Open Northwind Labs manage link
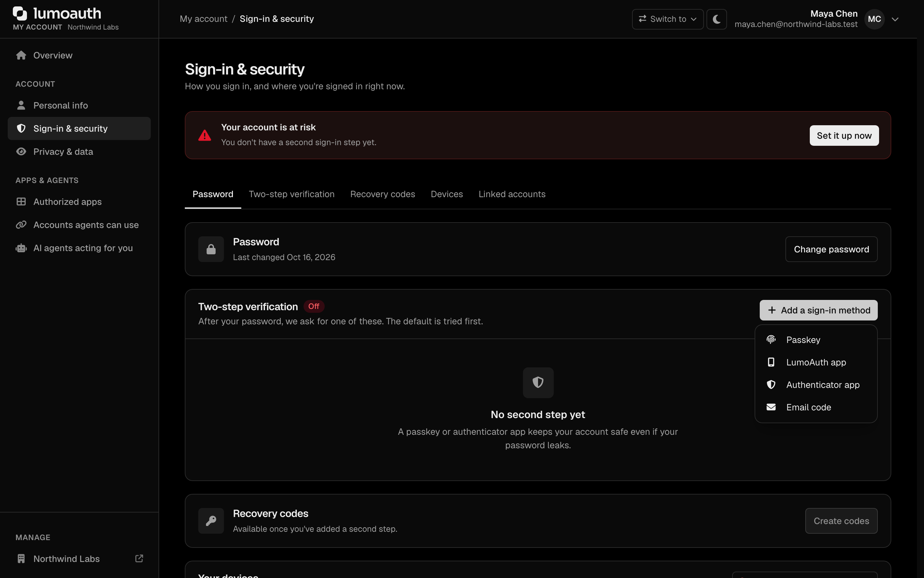This screenshot has width=924, height=578. pyautogui.click(x=79, y=559)
